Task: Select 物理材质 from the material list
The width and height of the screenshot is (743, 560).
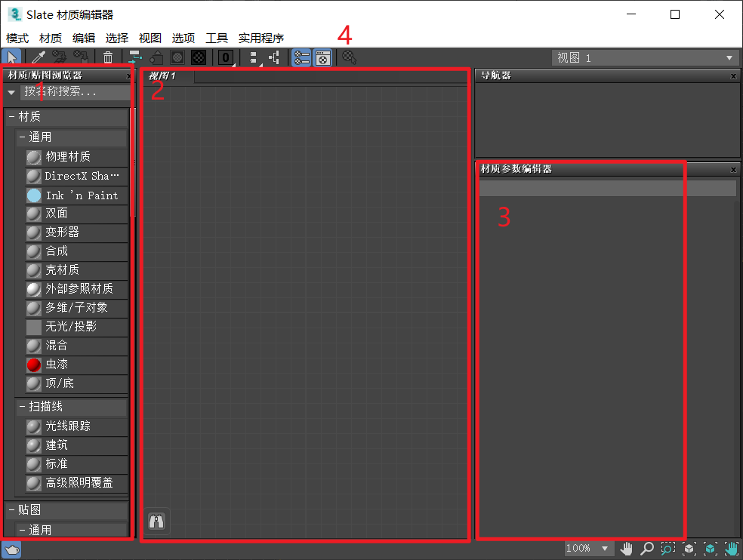Action: pyautogui.click(x=68, y=157)
